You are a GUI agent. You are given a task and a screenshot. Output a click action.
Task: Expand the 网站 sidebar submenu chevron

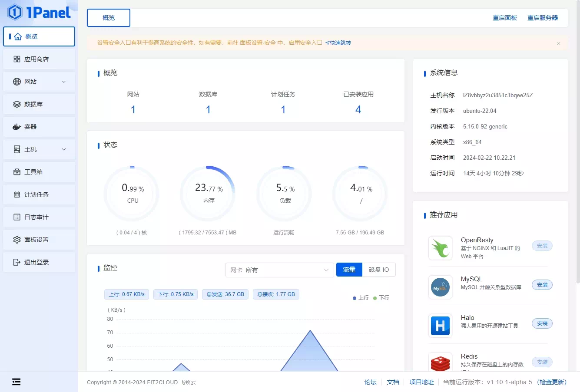(64, 82)
